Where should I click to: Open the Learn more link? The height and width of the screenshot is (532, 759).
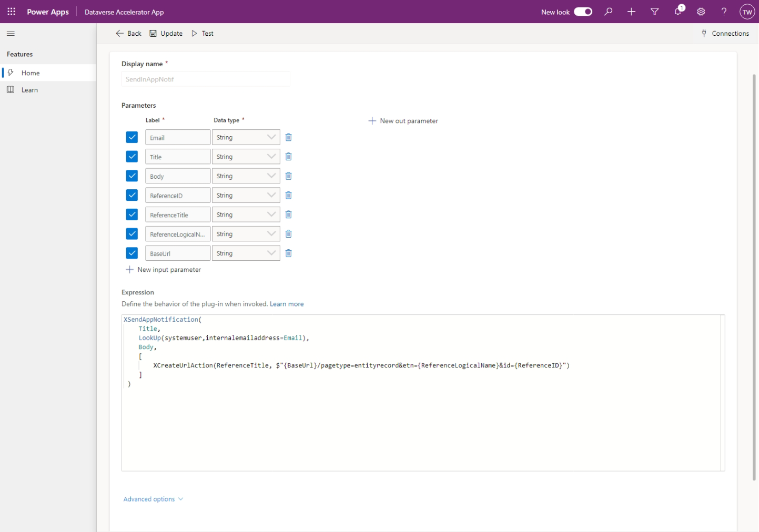[287, 304]
